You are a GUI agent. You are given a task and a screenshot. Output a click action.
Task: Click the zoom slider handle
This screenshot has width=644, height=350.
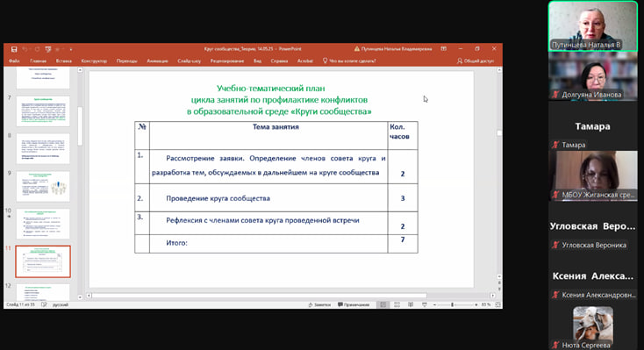452,304
